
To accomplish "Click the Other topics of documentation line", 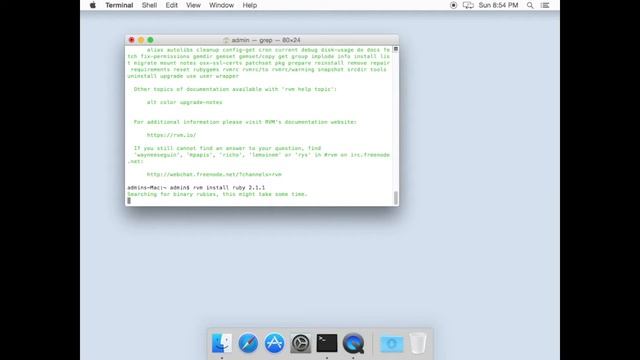I will click(x=235, y=89).
